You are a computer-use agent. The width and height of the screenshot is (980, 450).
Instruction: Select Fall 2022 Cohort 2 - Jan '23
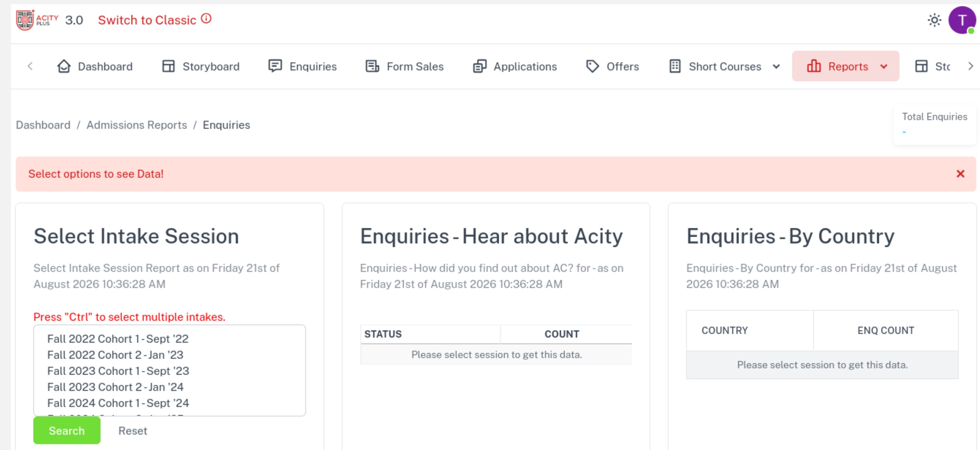coord(115,355)
